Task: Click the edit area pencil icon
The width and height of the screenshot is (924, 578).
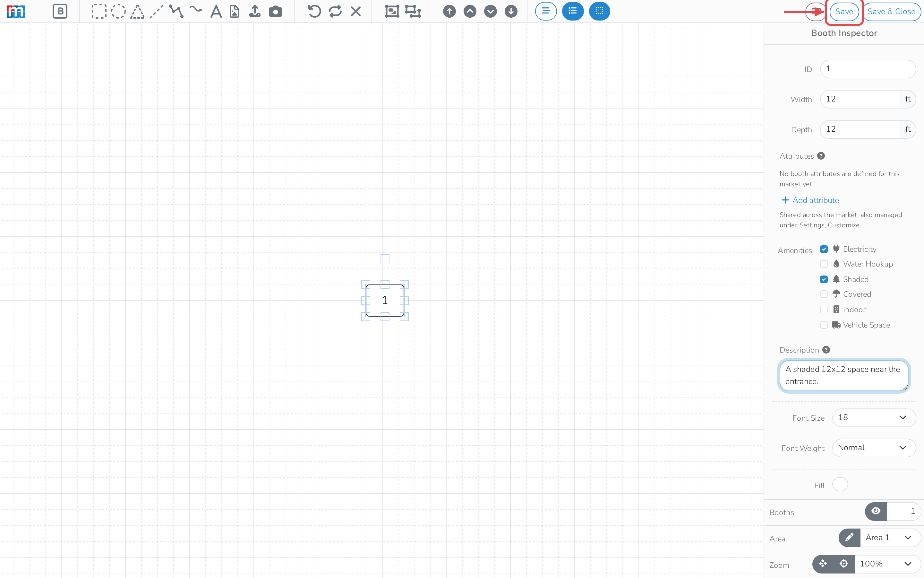Action: pos(850,538)
